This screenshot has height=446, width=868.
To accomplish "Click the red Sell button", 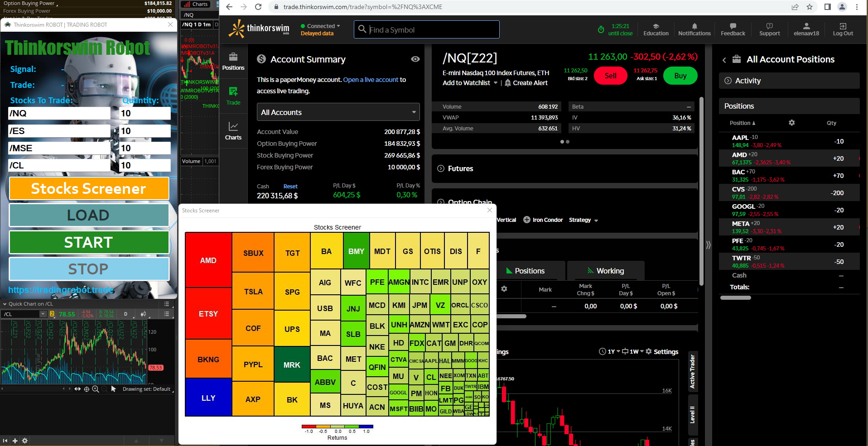I will [x=610, y=76].
